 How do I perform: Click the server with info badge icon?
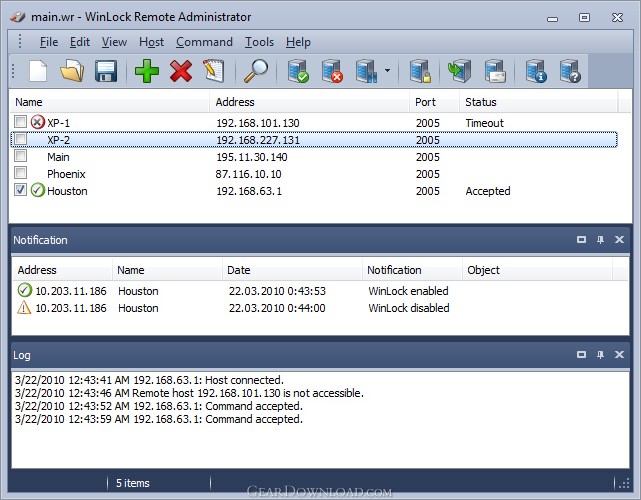pos(536,71)
